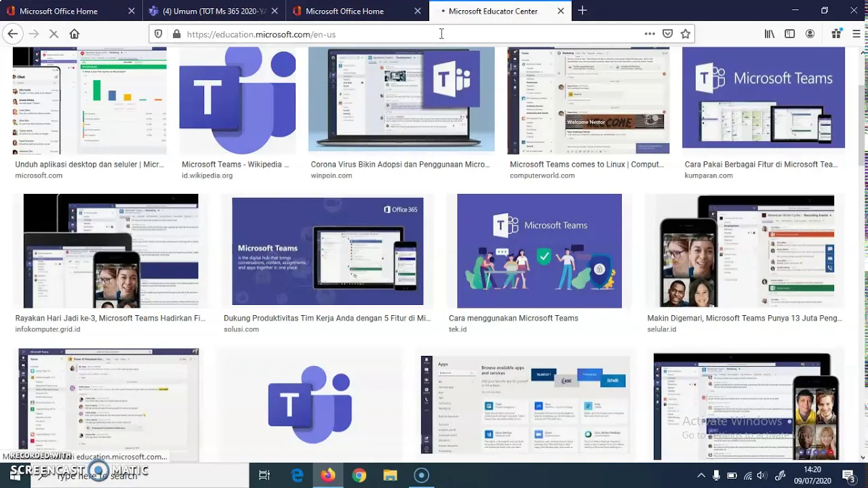Open 'Microsoft Teams - Wikipedia' result title
The image size is (868, 488).
pos(235,164)
